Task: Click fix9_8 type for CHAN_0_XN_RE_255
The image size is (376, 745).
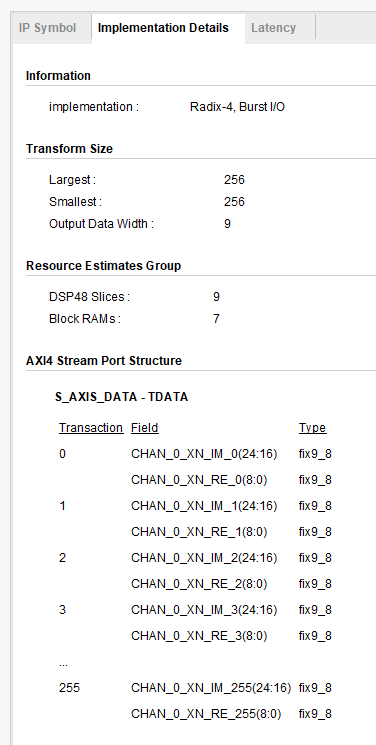Action: (x=315, y=714)
